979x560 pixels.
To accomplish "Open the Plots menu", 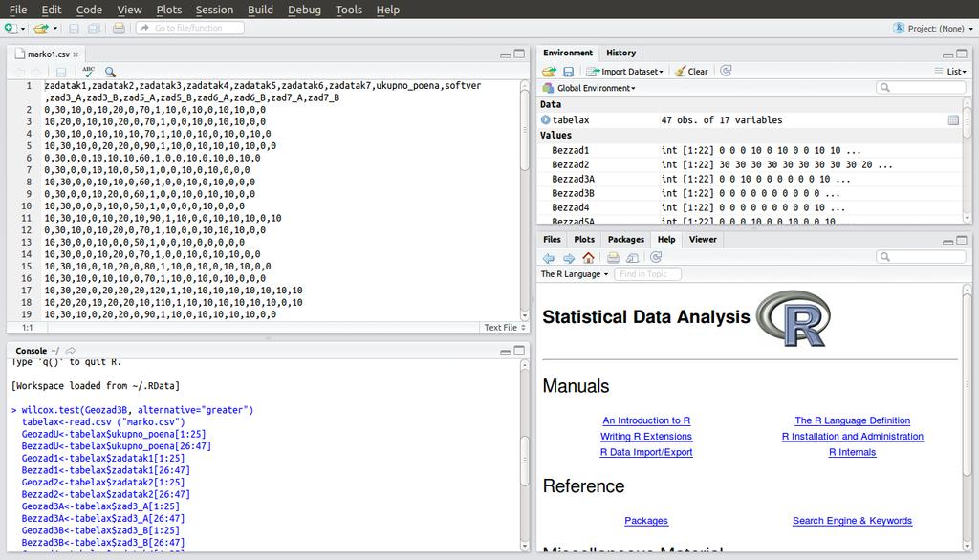I will coord(168,10).
